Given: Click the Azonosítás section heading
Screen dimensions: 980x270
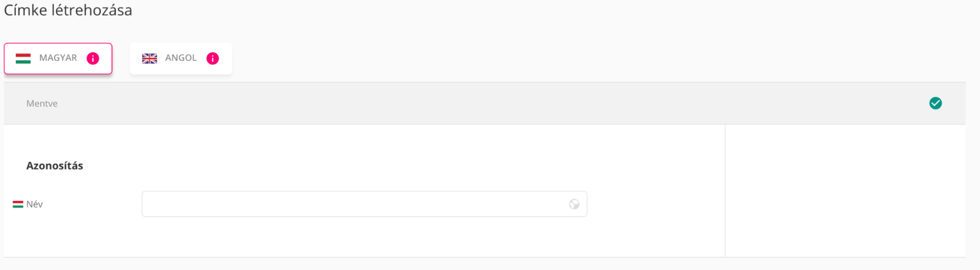Looking at the screenshot, I should pyautogui.click(x=55, y=166).
